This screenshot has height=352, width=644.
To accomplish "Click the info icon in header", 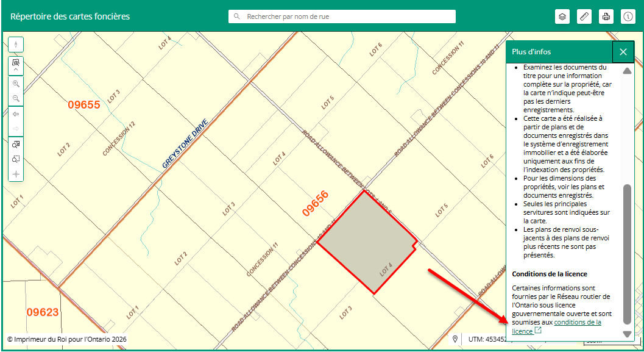I will 628,16.
